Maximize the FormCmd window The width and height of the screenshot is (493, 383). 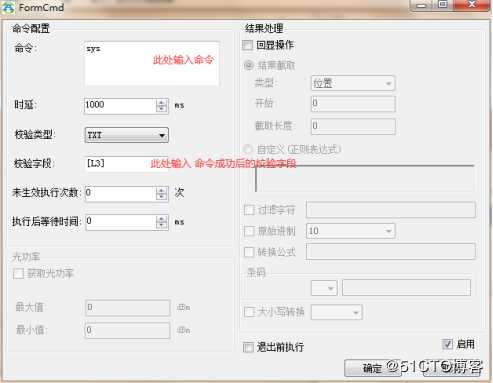(x=443, y=5)
